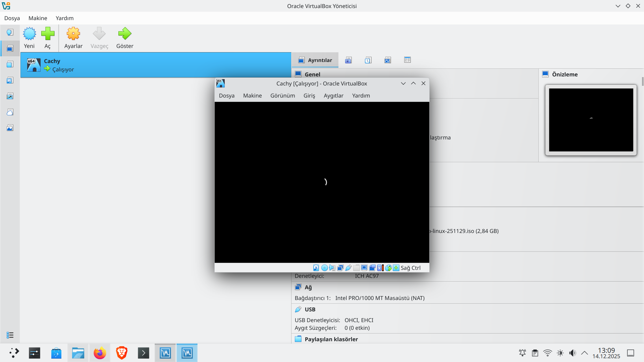Click the Yeni (new machine) toolbar icon

coord(29,34)
